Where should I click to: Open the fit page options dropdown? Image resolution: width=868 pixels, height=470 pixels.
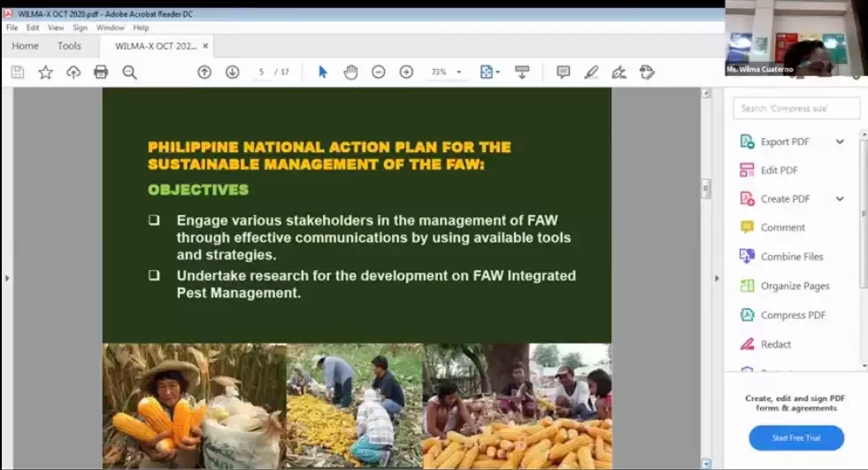(489, 73)
